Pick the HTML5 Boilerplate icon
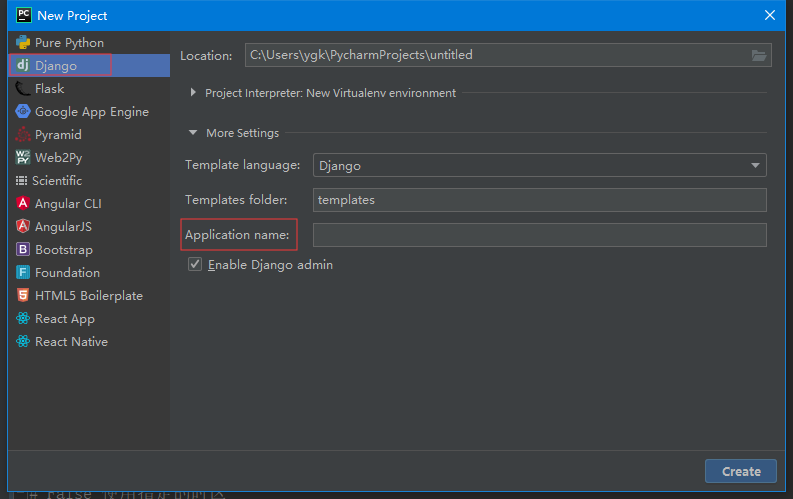793x499 pixels. click(x=23, y=296)
